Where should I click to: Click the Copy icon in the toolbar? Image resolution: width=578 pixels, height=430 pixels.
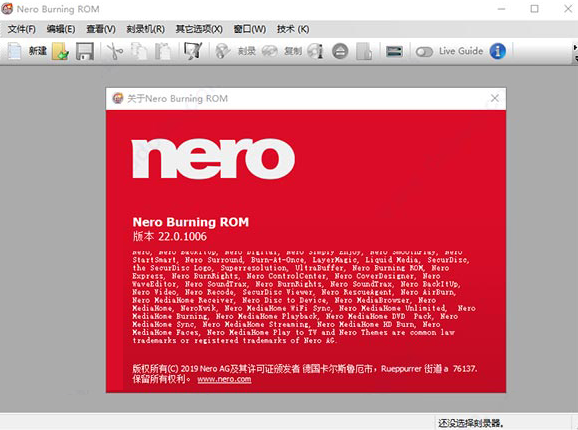[x=139, y=51]
